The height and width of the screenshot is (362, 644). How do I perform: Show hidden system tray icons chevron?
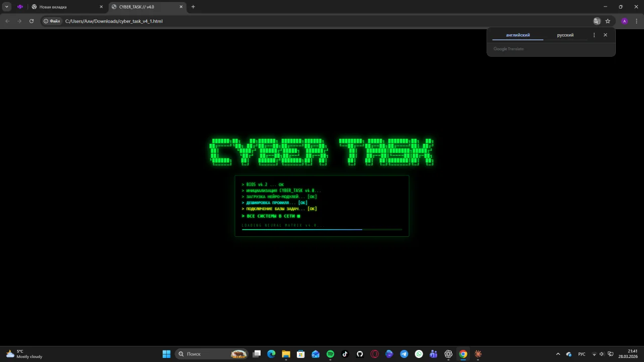[x=557, y=354]
